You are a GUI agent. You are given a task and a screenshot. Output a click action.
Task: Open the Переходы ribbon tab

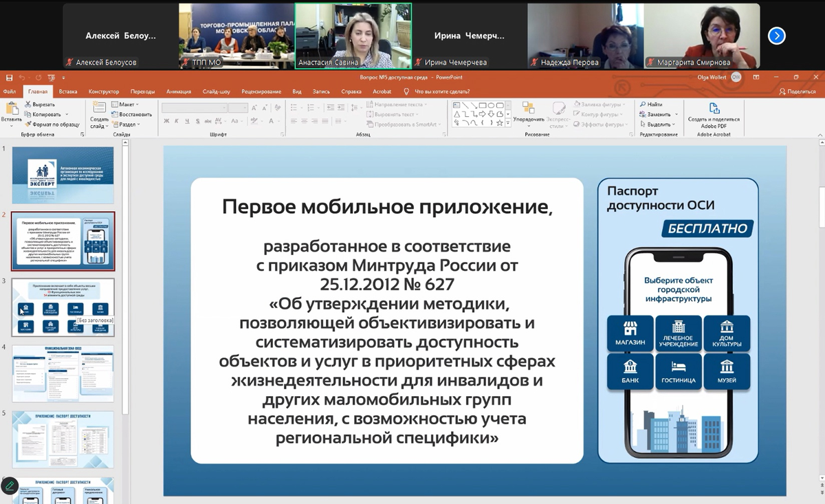pyautogui.click(x=143, y=91)
